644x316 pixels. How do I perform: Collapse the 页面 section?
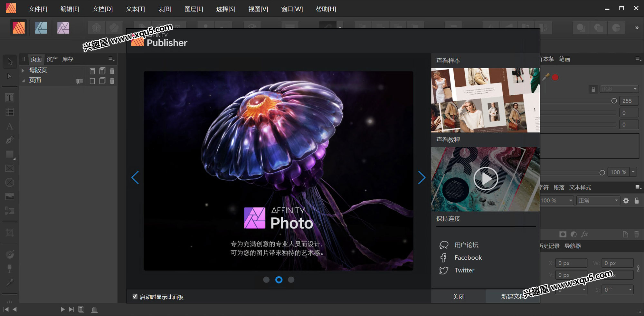click(23, 81)
